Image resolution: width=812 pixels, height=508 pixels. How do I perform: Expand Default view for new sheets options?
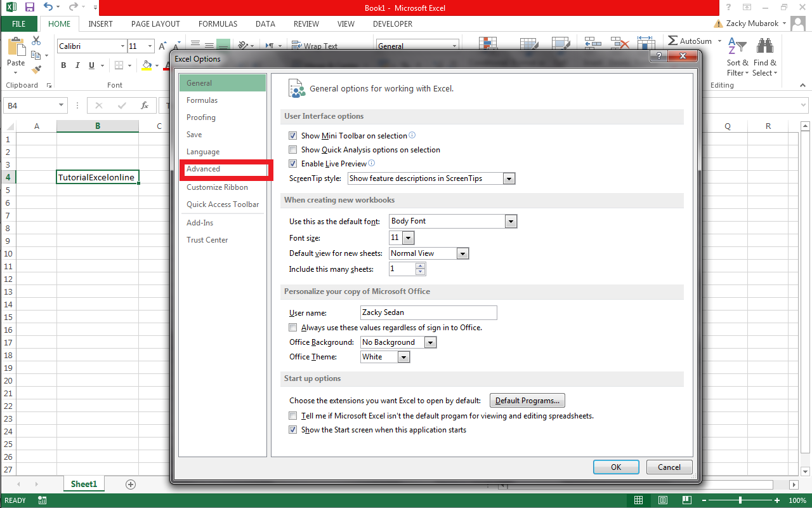click(462, 253)
